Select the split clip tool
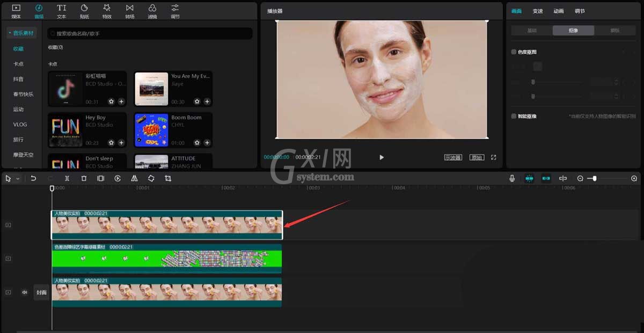The width and height of the screenshot is (644, 333). [x=67, y=178]
